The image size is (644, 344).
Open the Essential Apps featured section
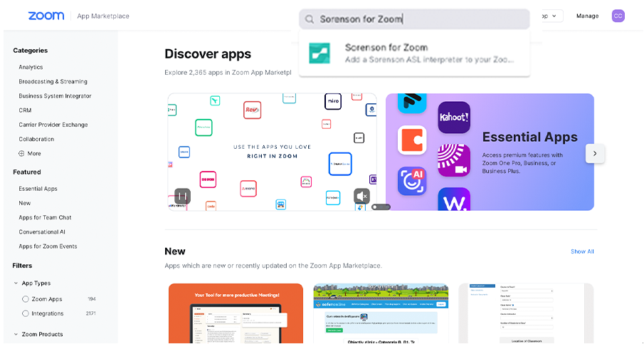(x=38, y=189)
